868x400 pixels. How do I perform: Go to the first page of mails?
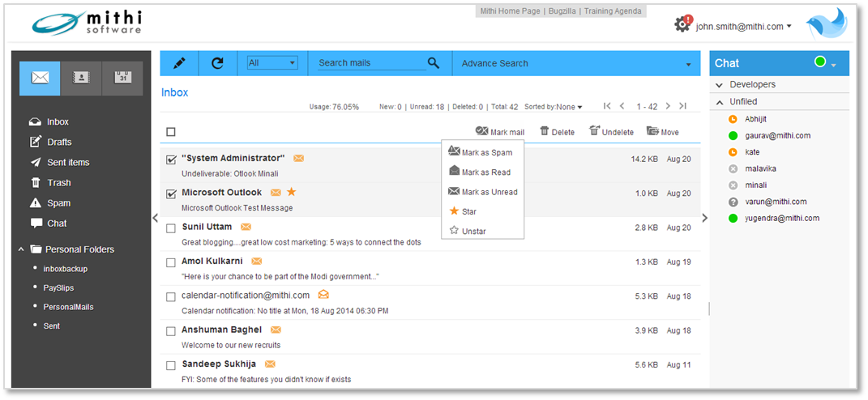[607, 106]
